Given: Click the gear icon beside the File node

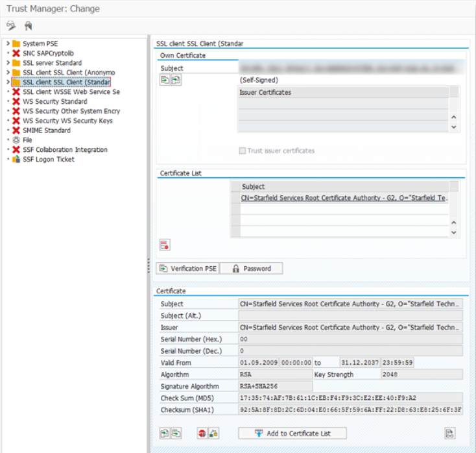Looking at the screenshot, I should pos(16,140).
